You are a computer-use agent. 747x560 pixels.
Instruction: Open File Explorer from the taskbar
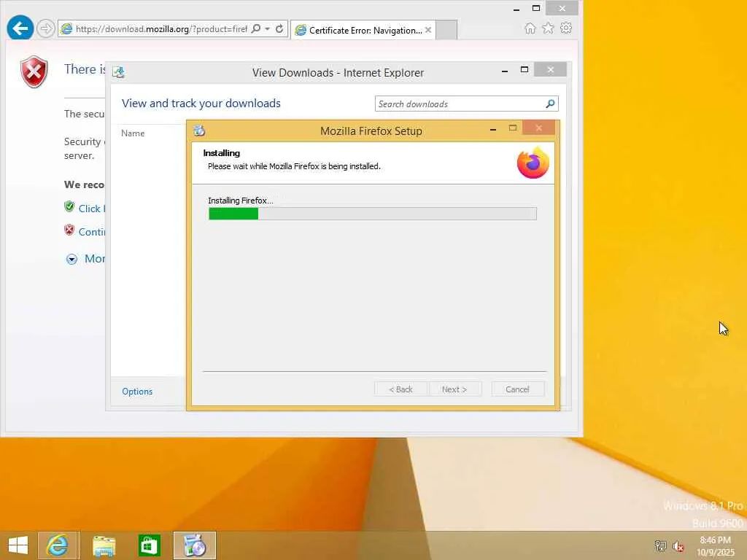click(x=104, y=546)
